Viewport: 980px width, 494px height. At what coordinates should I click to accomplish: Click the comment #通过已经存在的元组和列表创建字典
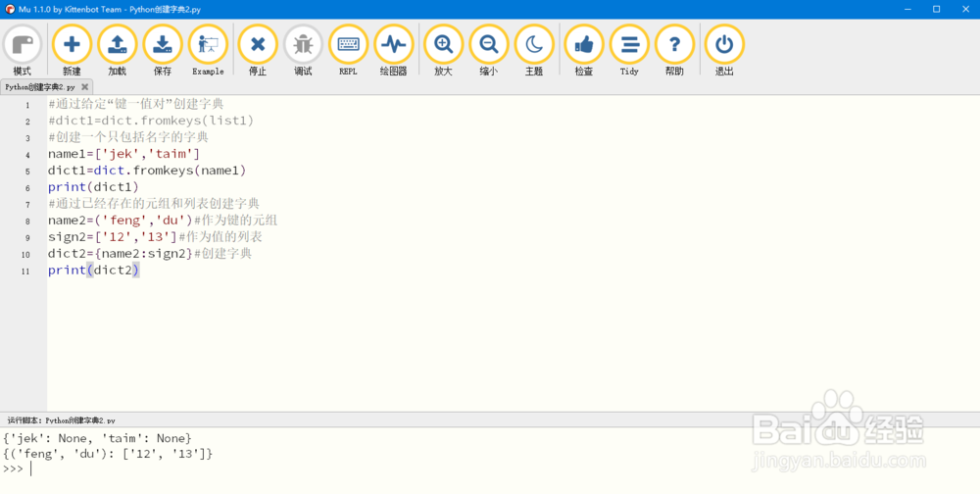tap(154, 203)
